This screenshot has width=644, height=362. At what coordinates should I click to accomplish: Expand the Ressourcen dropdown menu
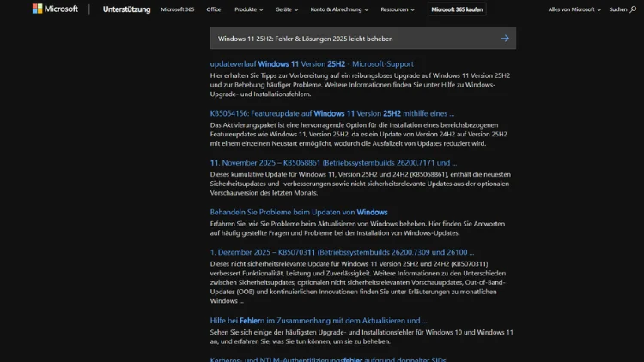tap(398, 9)
